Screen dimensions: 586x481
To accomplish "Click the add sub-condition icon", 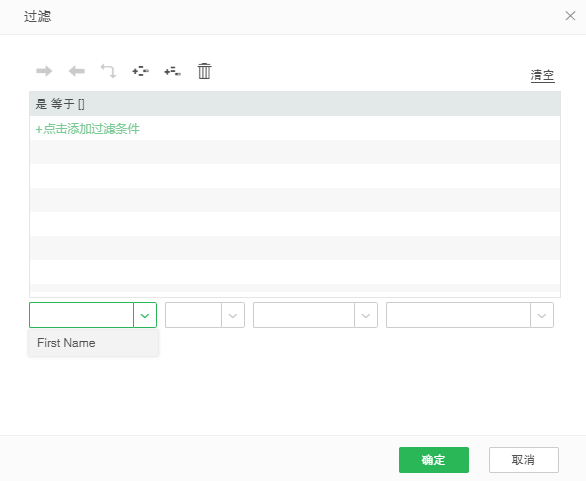I will (x=172, y=71).
